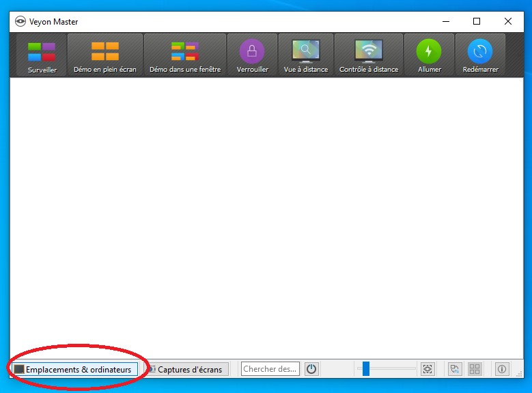Maximize the Veyon Master window
Viewport: 532px width, 393px height.
(477, 21)
